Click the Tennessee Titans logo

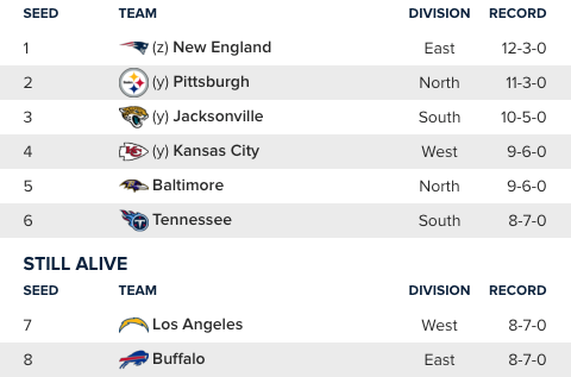pyautogui.click(x=134, y=220)
